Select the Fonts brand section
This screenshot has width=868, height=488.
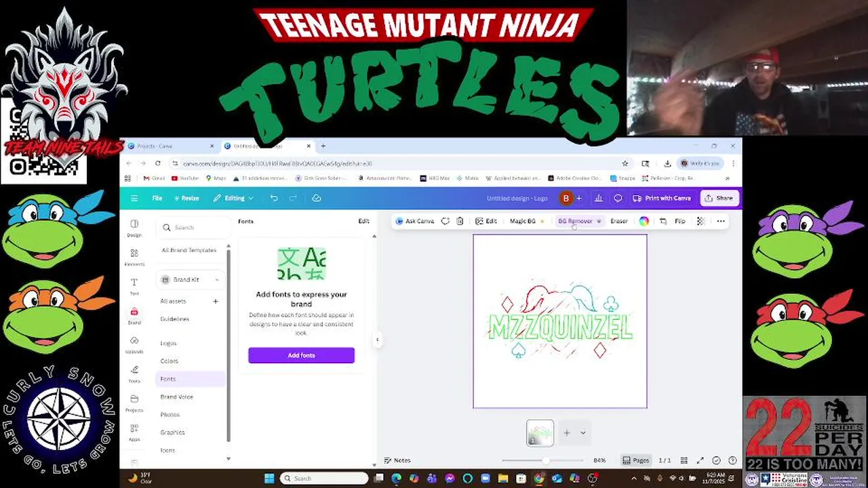(x=191, y=379)
